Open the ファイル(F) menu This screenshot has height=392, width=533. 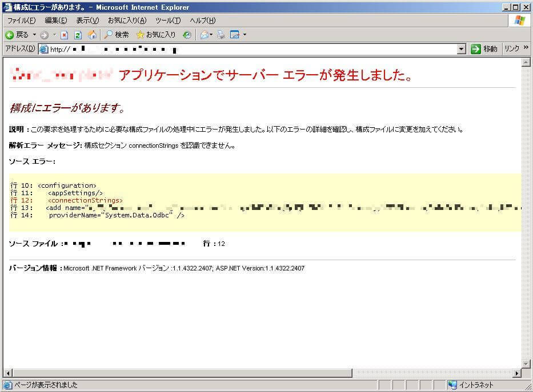(x=21, y=21)
